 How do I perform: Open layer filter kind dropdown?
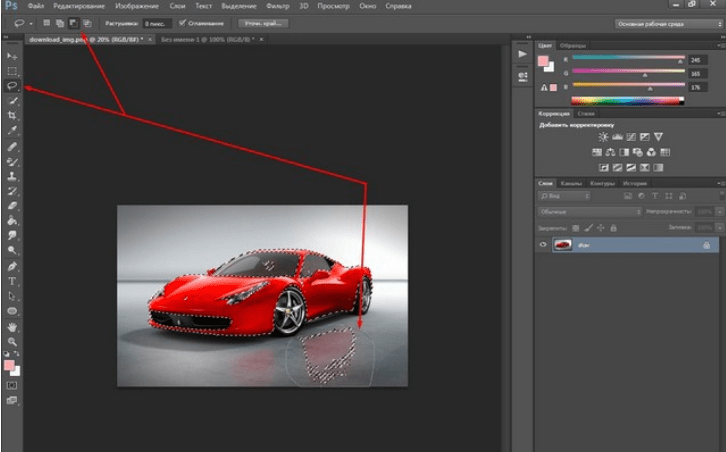[564, 196]
